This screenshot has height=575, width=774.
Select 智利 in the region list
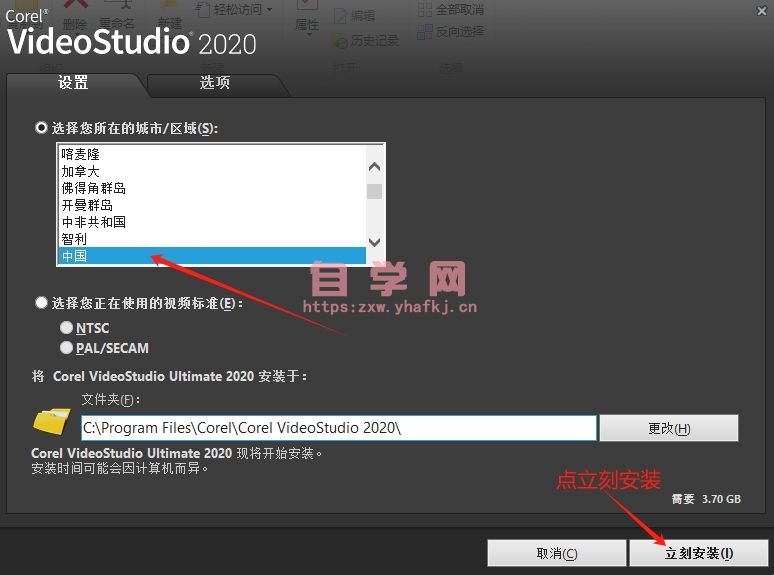pyautogui.click(x=75, y=239)
